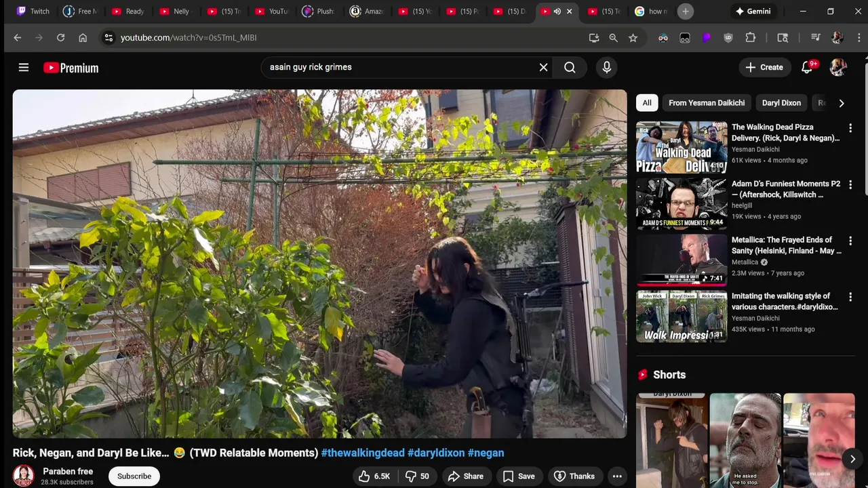868x488 pixels.
Task: Save the video to a playlist
Action: point(519,476)
